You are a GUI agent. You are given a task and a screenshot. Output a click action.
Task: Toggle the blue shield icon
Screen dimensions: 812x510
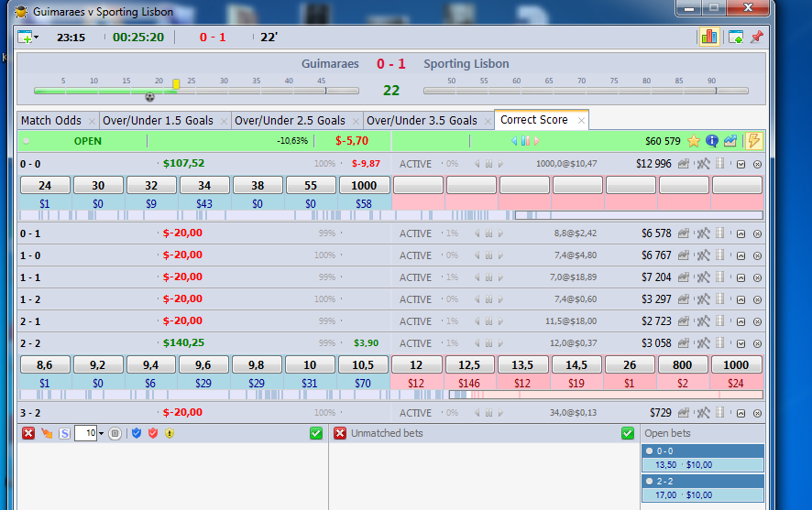137,433
